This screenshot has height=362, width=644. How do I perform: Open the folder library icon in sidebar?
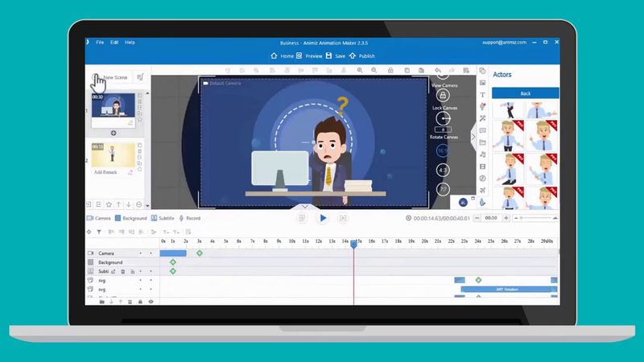point(482,142)
